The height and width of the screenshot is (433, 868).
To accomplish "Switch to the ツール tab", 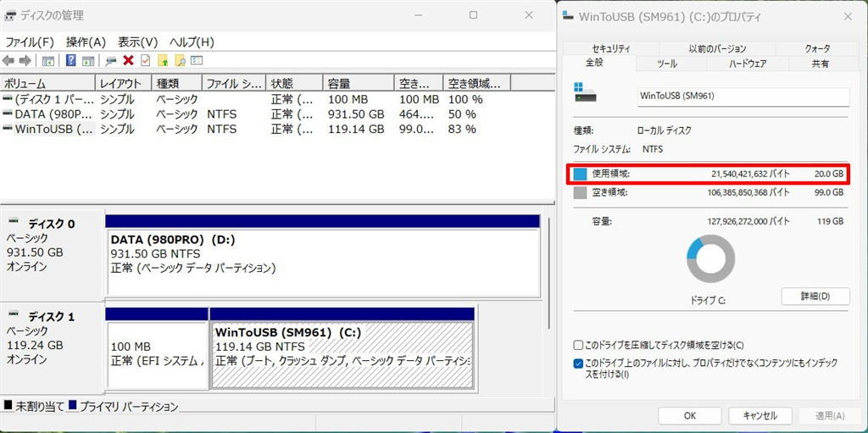I will pyautogui.click(x=667, y=64).
